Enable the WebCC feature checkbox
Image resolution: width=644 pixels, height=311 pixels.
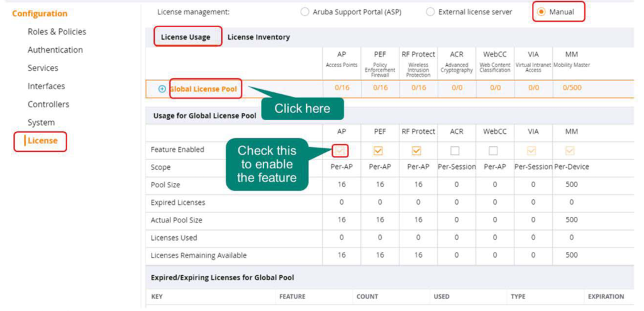(x=493, y=151)
